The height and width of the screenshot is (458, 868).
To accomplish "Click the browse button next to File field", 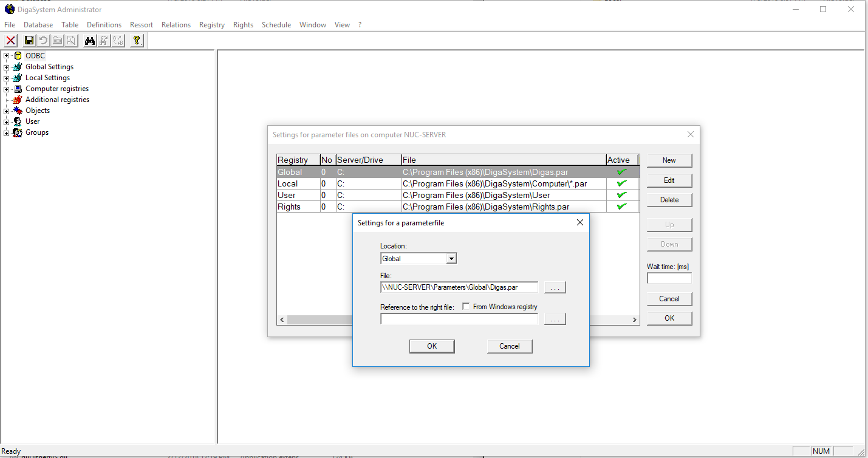I will [x=555, y=287].
